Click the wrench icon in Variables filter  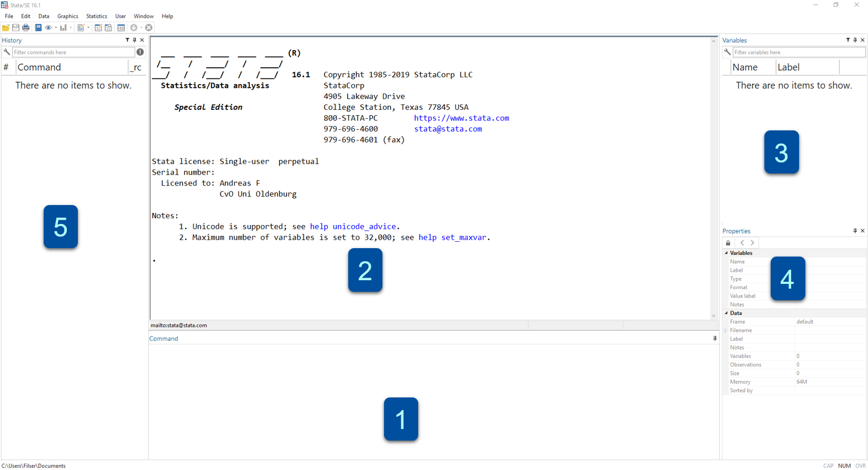(x=728, y=52)
